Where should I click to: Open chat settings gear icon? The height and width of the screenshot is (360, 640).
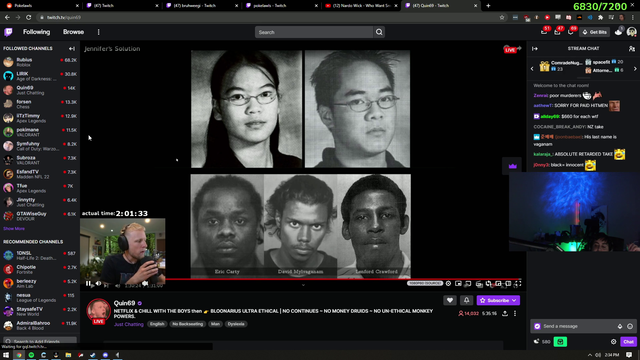coord(613,342)
